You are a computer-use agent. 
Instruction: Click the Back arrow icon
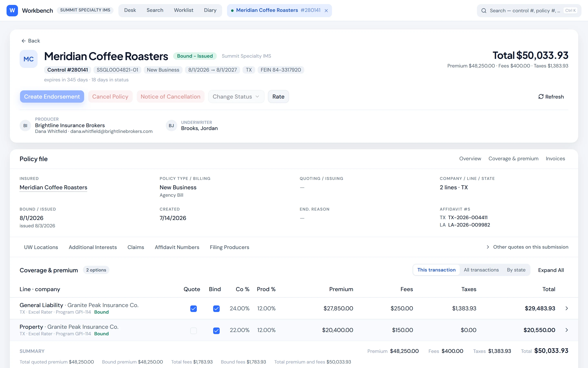point(23,41)
